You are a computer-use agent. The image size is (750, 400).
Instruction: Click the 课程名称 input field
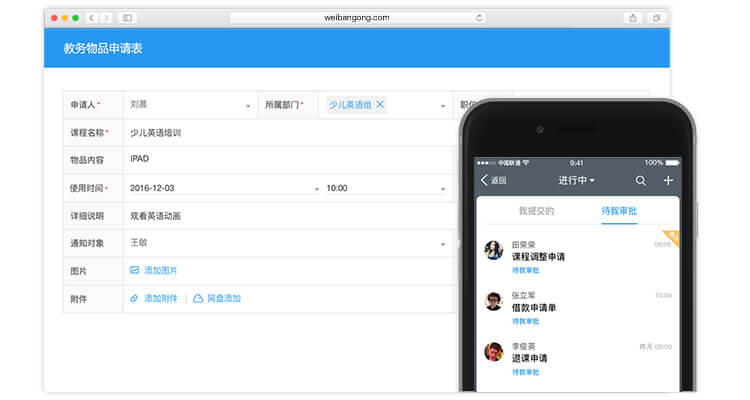point(290,132)
